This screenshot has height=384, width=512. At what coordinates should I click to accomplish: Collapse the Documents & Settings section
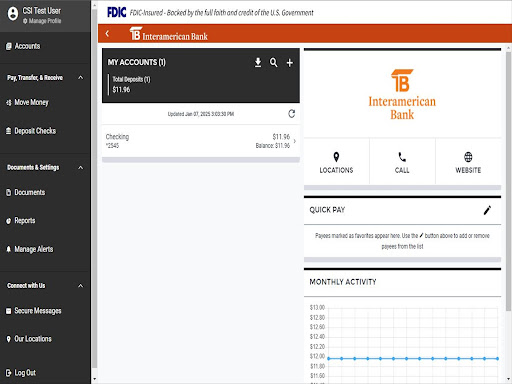coord(80,167)
